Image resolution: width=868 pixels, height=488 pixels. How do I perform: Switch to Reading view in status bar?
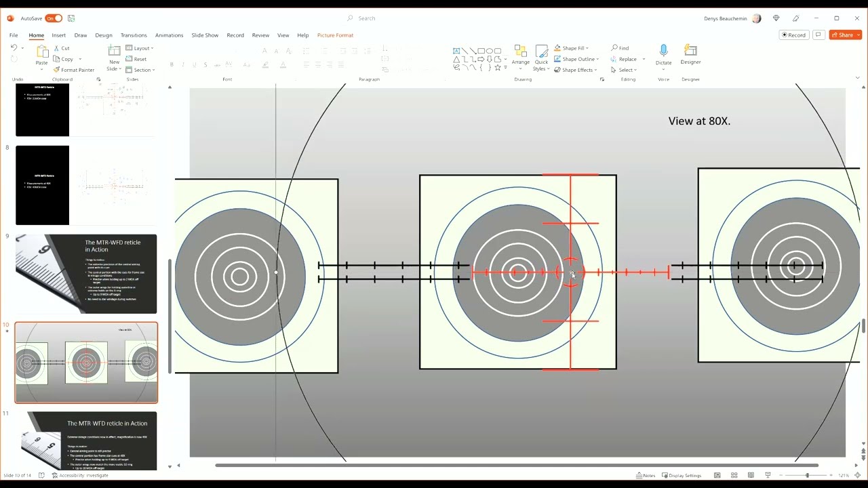751,475
